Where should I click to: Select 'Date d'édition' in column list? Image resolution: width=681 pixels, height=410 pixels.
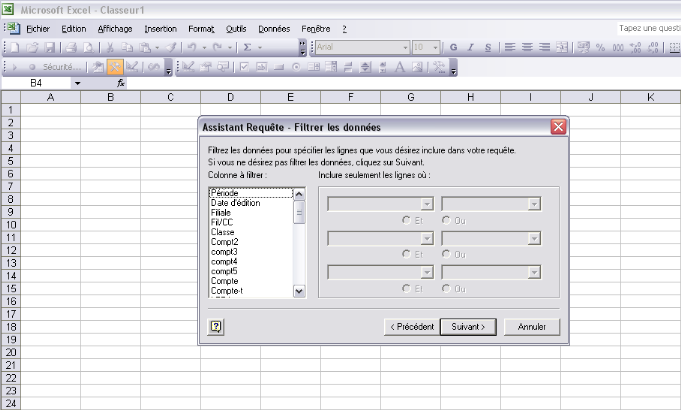point(235,203)
